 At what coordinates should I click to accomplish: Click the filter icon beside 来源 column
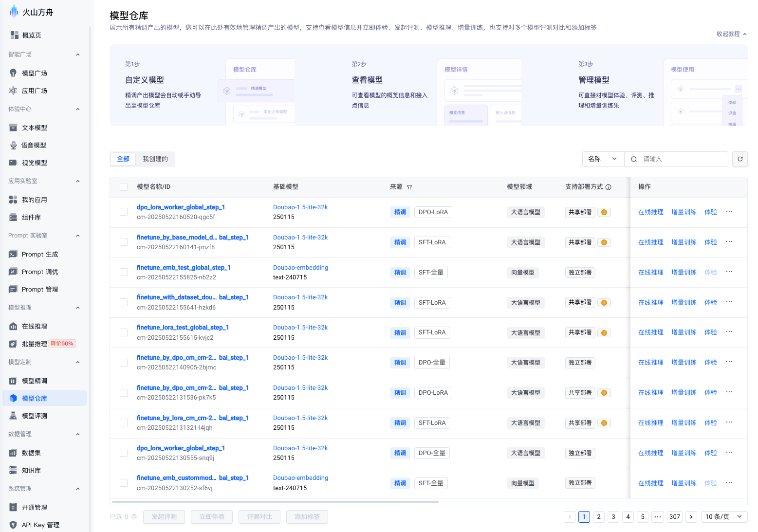[409, 187]
